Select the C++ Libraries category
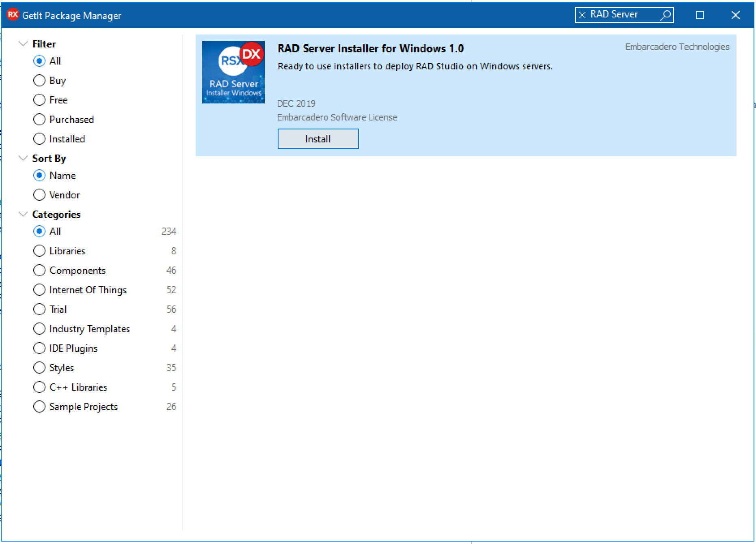This screenshot has height=544, width=756. click(x=70, y=387)
